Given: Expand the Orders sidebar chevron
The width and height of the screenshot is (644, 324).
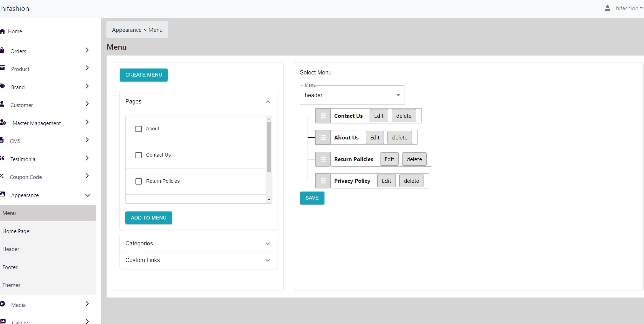Looking at the screenshot, I should (x=87, y=50).
